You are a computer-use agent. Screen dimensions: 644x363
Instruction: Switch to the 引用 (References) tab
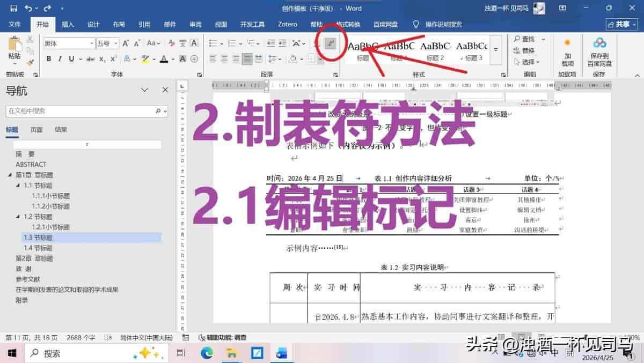144,24
